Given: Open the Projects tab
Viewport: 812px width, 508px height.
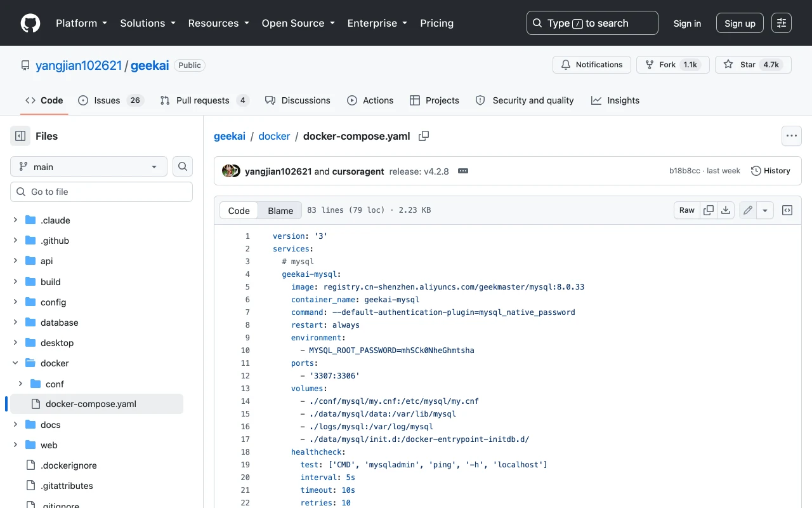Looking at the screenshot, I should [435, 100].
